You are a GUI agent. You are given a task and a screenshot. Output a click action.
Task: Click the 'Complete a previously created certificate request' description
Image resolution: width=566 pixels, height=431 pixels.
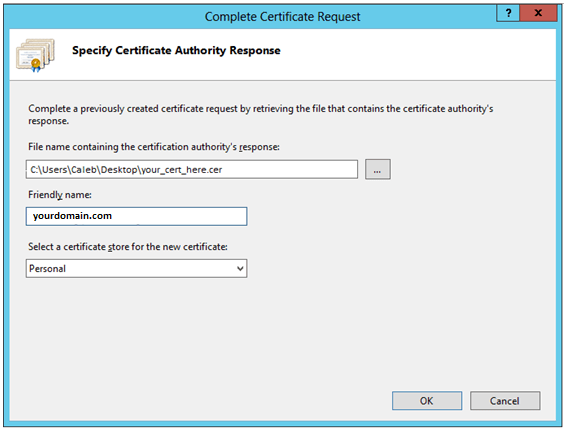tap(261, 114)
